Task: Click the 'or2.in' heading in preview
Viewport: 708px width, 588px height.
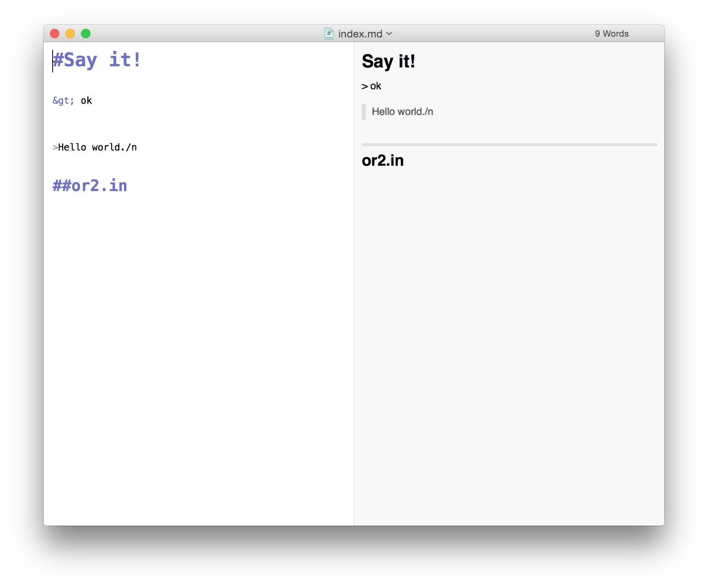Action: click(x=382, y=161)
